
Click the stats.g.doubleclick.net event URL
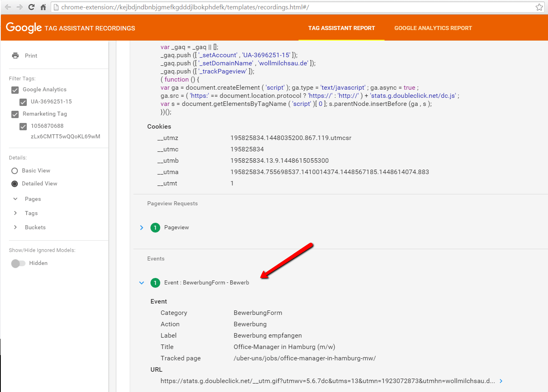coord(328,381)
